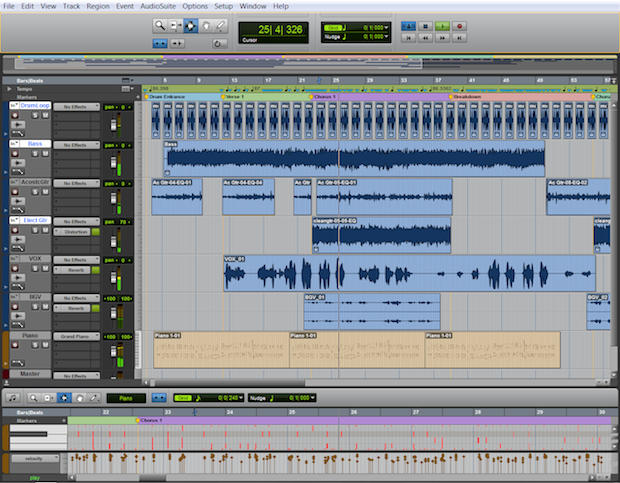The width and height of the screenshot is (620, 483).
Task: Click the Distortion insert on Elect Gtr
Action: [76, 231]
